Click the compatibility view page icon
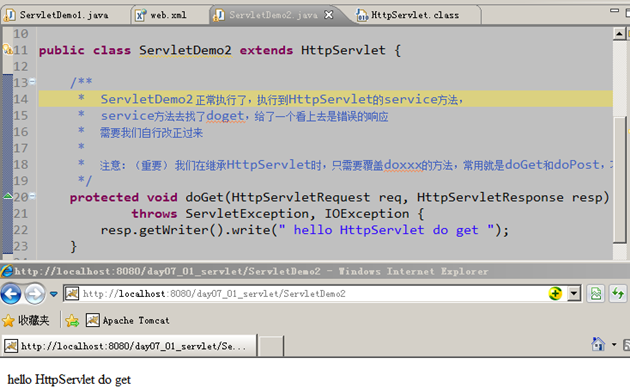Image resolution: width=630 pixels, height=387 pixels. [x=596, y=294]
